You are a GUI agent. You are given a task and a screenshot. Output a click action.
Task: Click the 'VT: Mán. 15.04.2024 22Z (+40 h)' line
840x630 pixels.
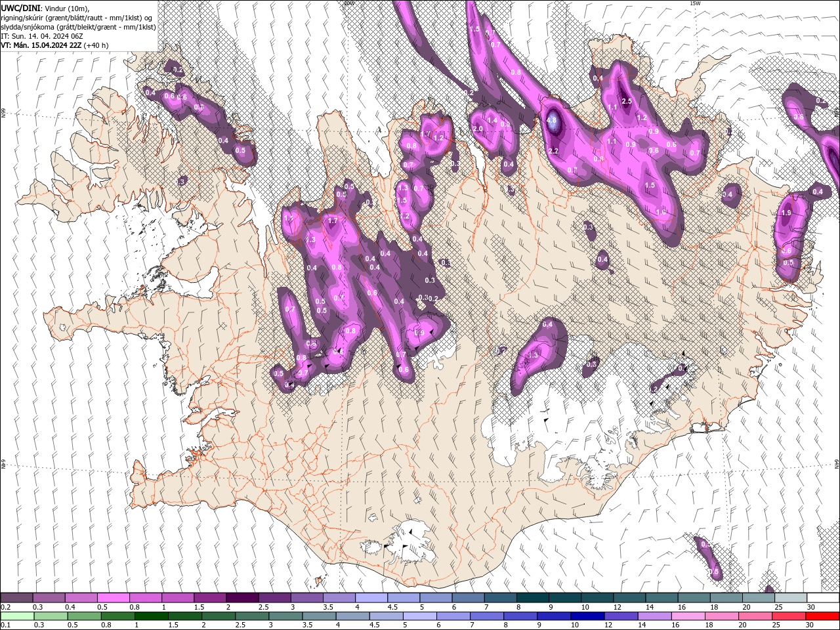[54, 45]
